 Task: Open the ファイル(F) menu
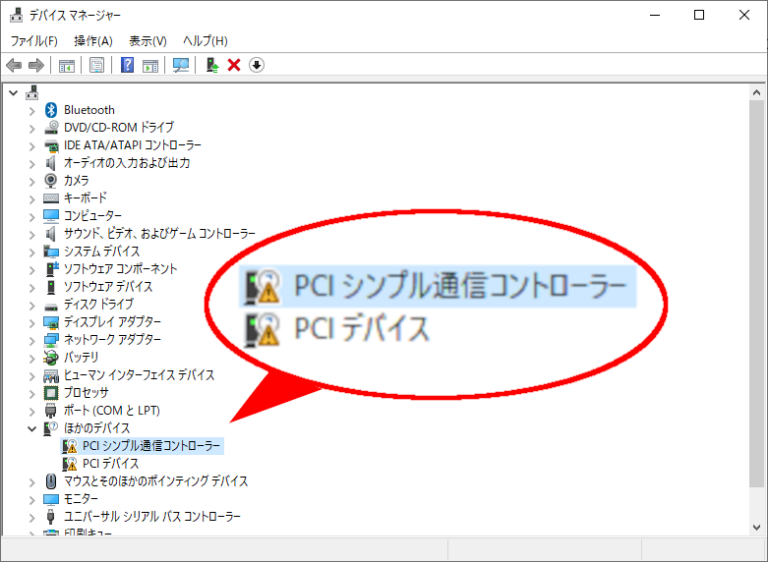click(34, 41)
